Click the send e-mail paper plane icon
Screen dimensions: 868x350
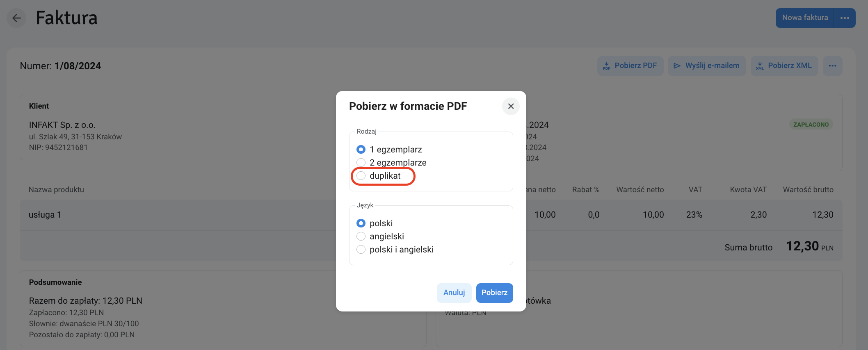[677, 66]
